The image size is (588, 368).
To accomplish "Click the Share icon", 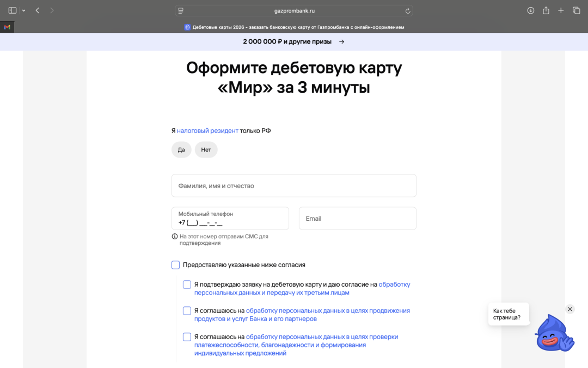I will click(x=546, y=10).
